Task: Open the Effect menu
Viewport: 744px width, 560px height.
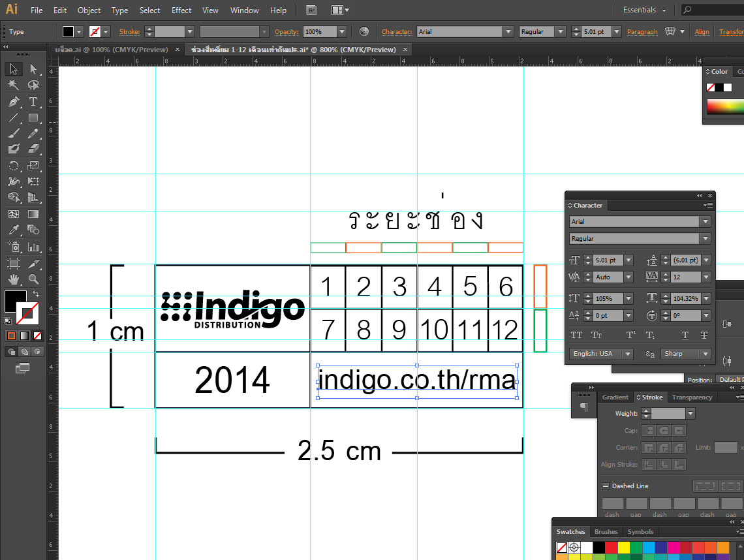Action: point(181,10)
